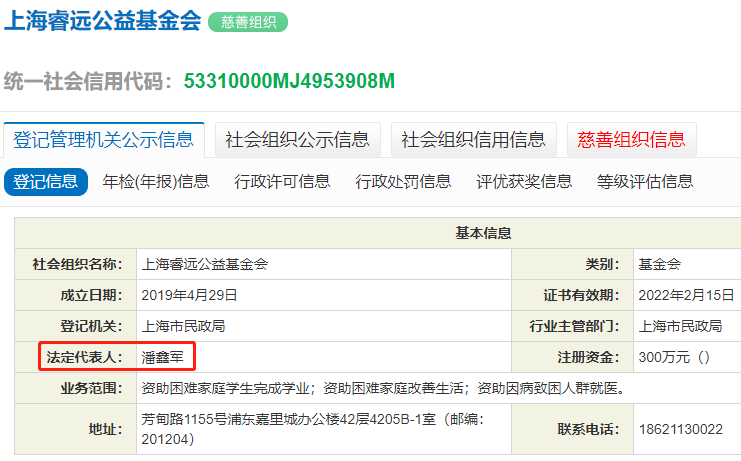Screen dimensions: 741x461
Task: Click the 联系电话 label cell
Action: click(x=573, y=429)
